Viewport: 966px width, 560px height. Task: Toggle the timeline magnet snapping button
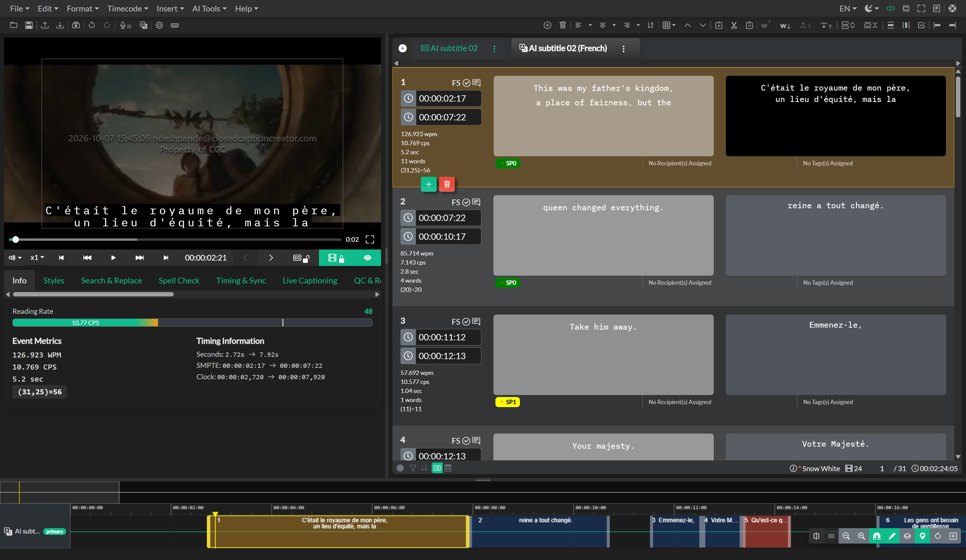pyautogui.click(x=876, y=536)
